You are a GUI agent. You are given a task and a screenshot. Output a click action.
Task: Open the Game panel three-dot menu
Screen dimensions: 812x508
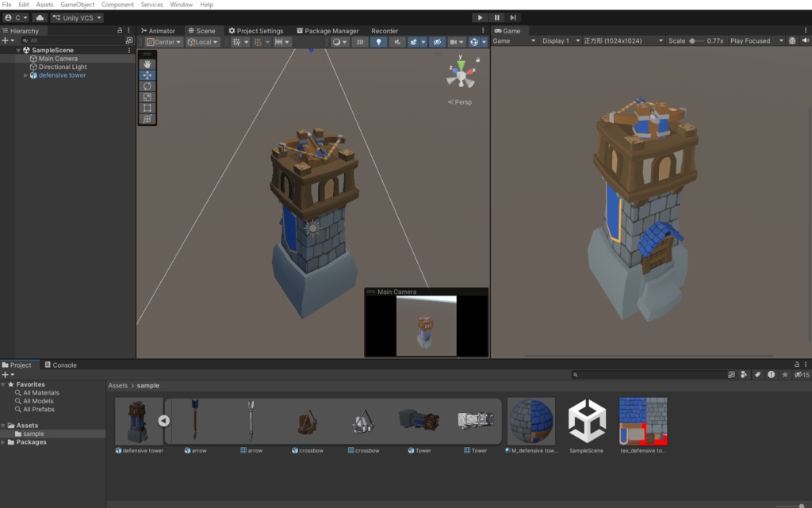806,31
